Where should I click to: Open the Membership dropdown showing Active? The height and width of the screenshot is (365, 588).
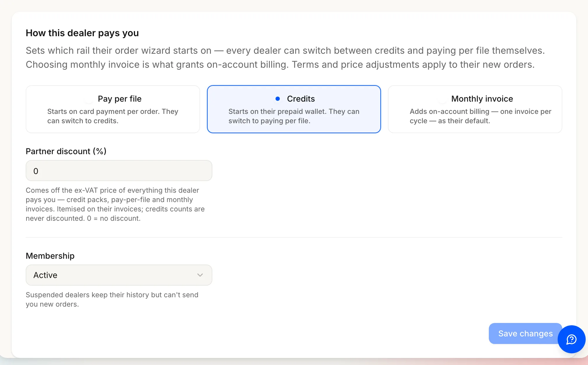[x=119, y=275]
